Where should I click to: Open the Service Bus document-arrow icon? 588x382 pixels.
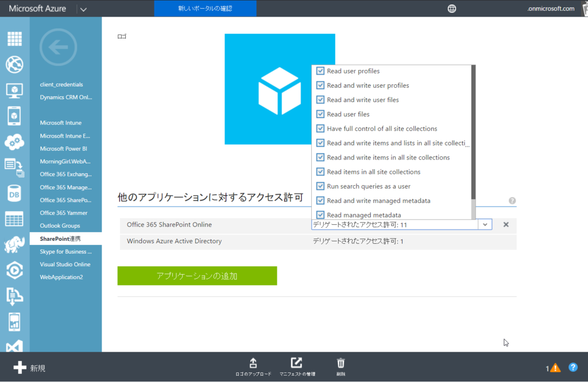click(14, 296)
